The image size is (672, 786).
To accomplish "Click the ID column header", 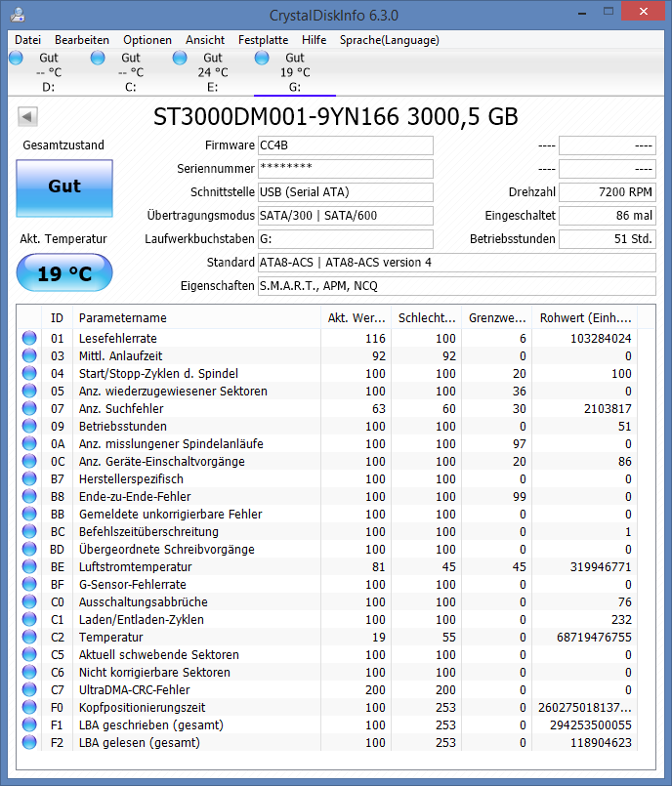I will pyautogui.click(x=57, y=317).
